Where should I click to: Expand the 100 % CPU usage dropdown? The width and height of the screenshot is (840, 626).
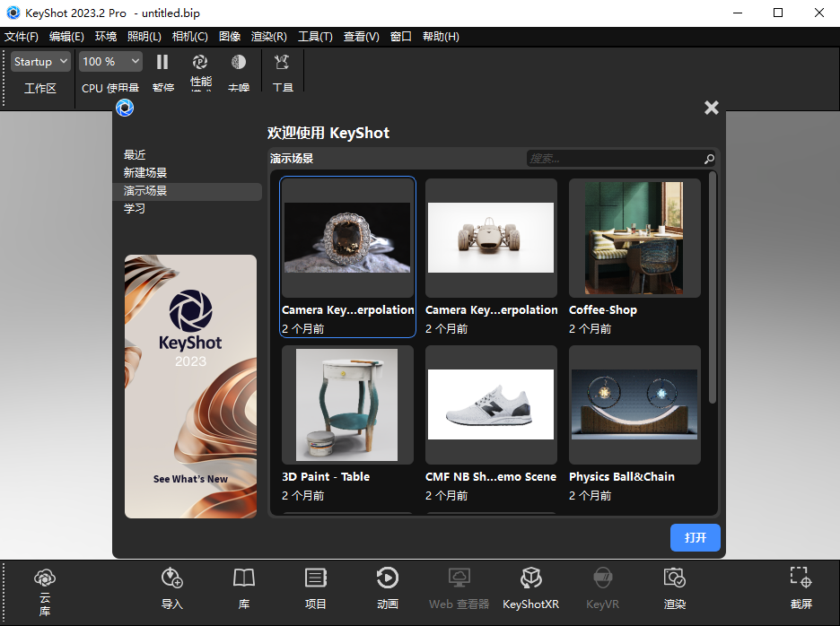tap(110, 62)
